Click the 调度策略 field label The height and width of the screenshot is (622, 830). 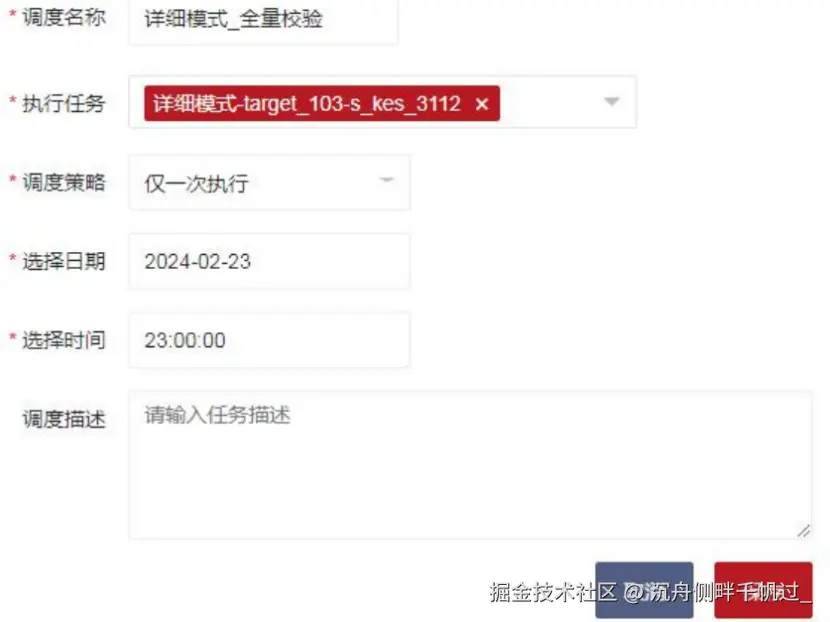pyautogui.click(x=64, y=182)
